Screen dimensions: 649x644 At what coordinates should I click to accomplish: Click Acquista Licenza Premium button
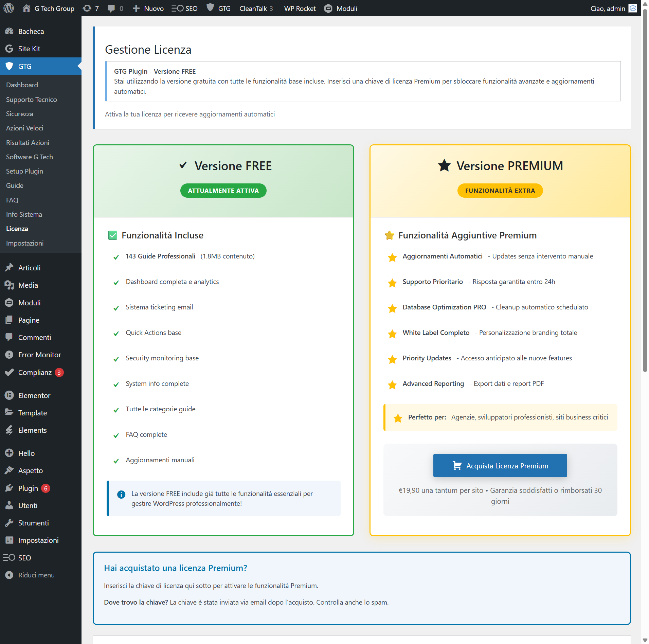[500, 465]
